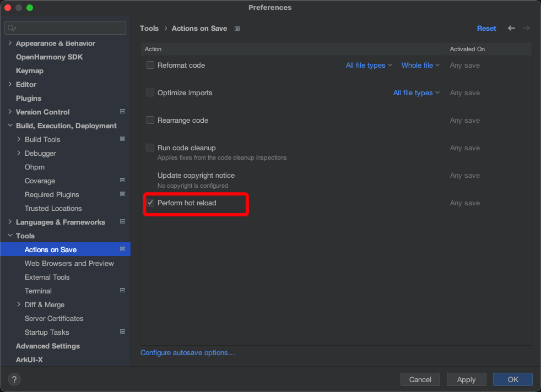541x392 pixels.
Task: Click the icon next to Actions on Save breadcrumb
Action: click(237, 29)
